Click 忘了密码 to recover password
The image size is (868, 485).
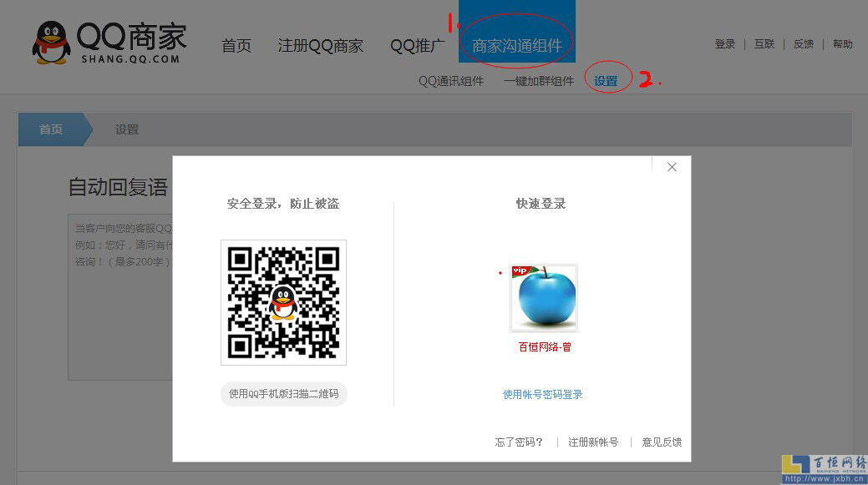(518, 442)
